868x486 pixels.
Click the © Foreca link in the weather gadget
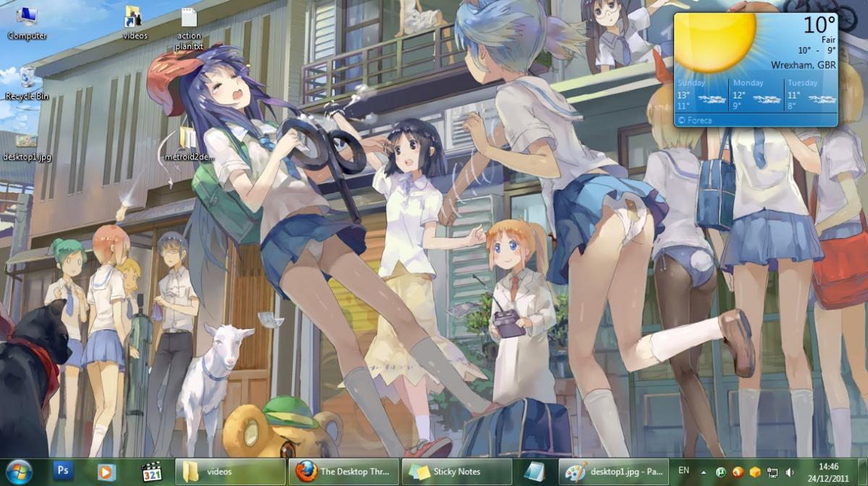tap(696, 120)
